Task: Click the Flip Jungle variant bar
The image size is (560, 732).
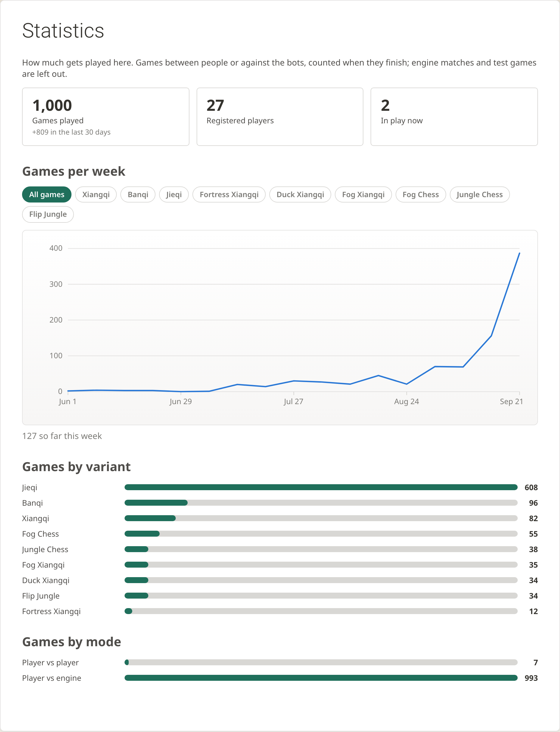Action: (321, 596)
